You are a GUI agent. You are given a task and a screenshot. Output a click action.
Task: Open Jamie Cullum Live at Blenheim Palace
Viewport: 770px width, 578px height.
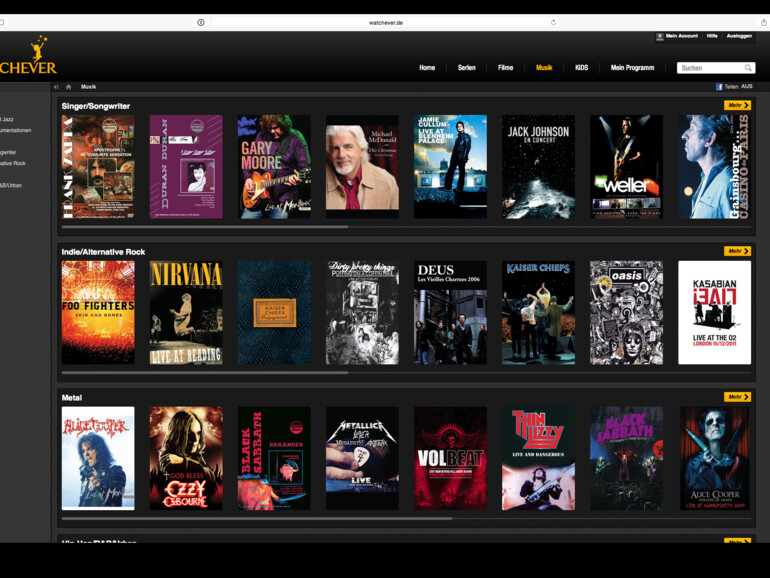(x=450, y=167)
